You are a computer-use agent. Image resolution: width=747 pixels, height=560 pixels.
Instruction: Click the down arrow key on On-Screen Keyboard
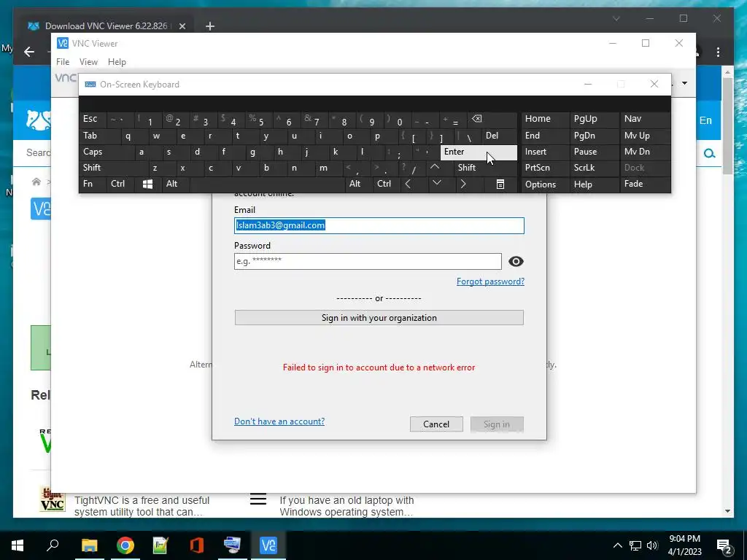click(x=436, y=184)
